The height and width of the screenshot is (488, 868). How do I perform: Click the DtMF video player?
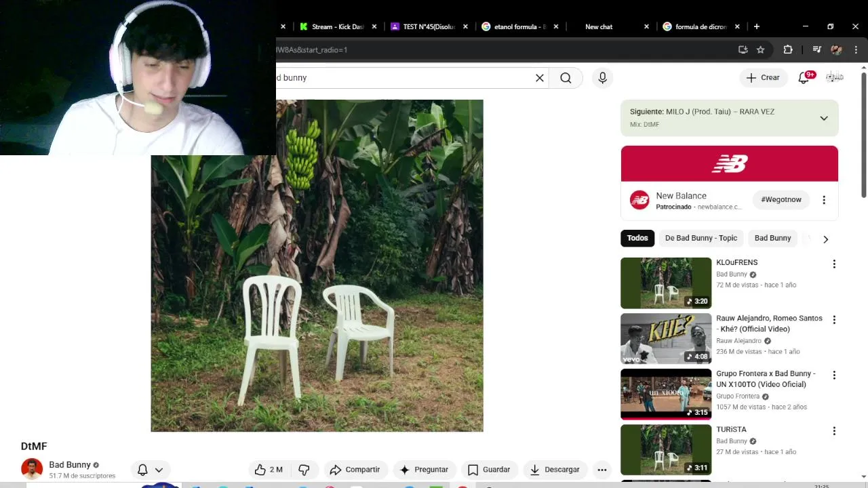coord(317,266)
